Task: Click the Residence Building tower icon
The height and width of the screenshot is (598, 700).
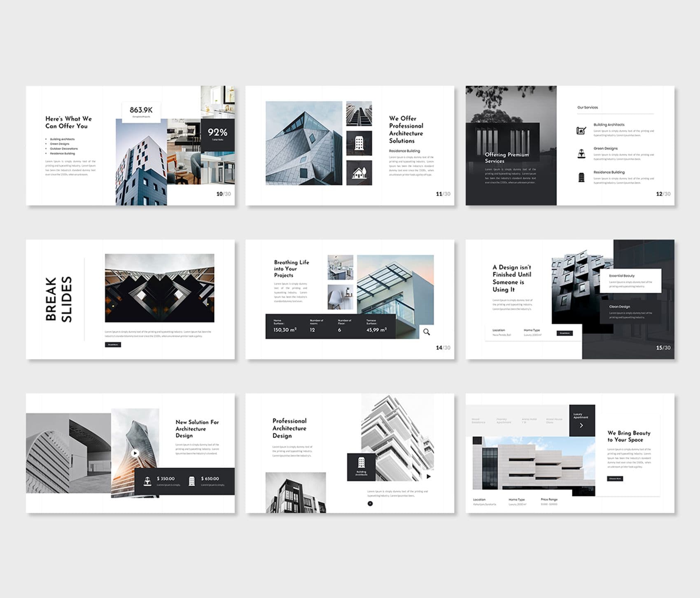Action: [581, 178]
